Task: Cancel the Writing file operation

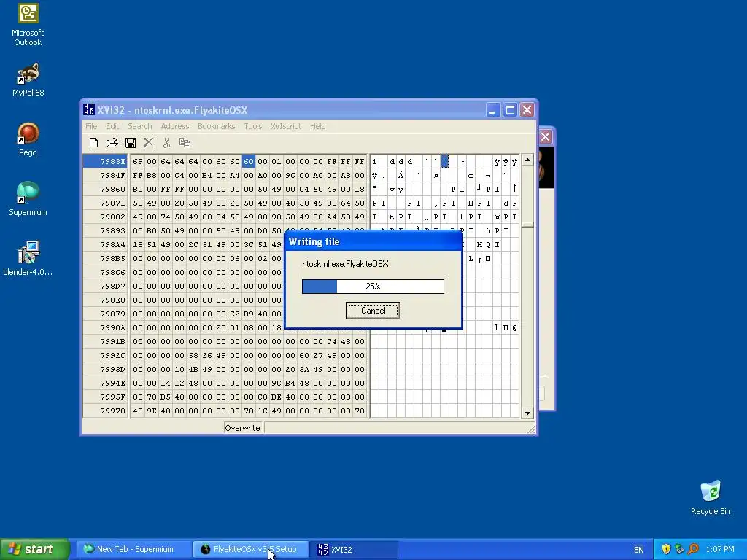Action: tap(373, 311)
